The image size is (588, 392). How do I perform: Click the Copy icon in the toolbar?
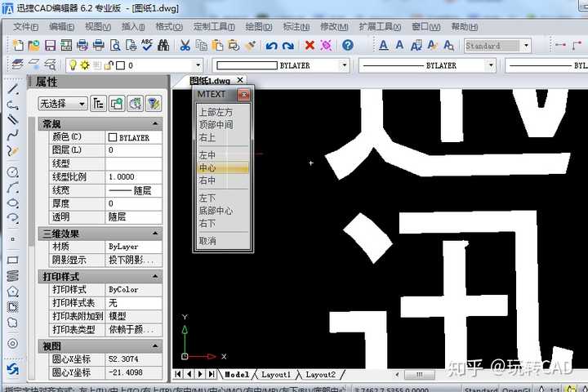[202, 46]
